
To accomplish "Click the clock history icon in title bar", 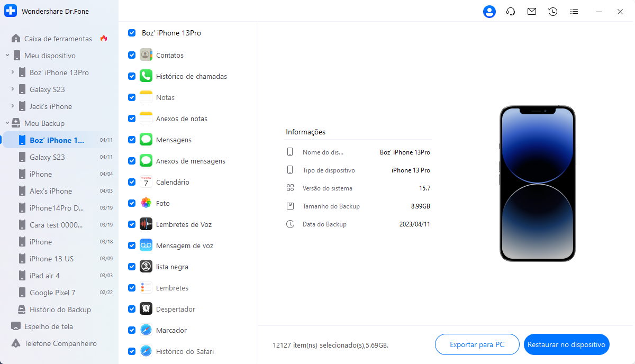I will (x=553, y=12).
